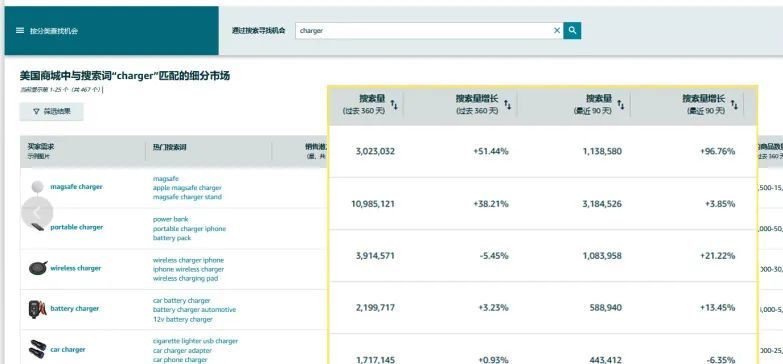Image resolution: width=783 pixels, height=364 pixels.
Task: Open the car charger niche
Action: [67, 350]
